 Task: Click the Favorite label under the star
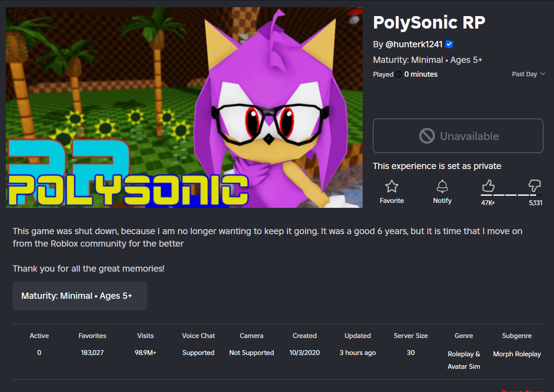tap(392, 201)
